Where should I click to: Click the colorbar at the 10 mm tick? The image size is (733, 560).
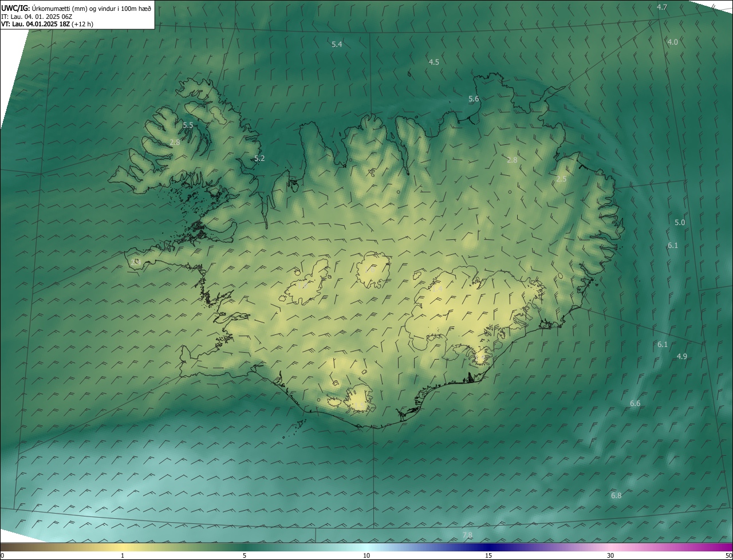(x=366, y=547)
